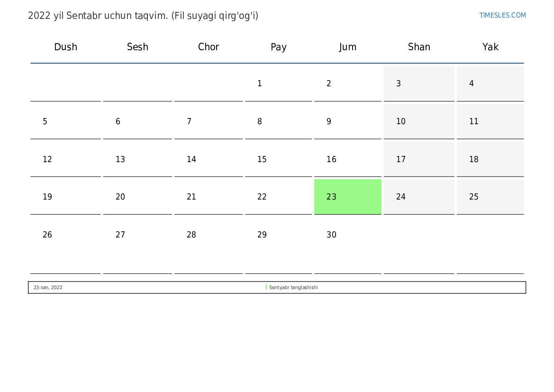Select the Pay weekday header
554x392 pixels.
click(278, 47)
